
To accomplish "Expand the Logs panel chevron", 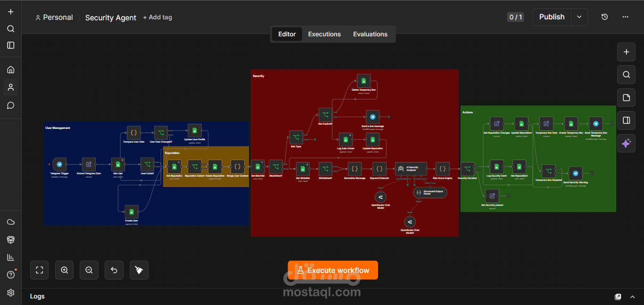I will coord(633,297).
